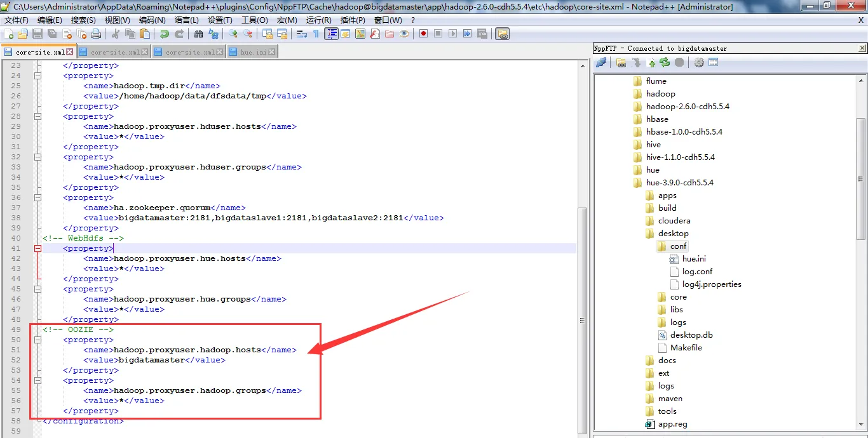Switch to the hue.ini tab

[253, 52]
